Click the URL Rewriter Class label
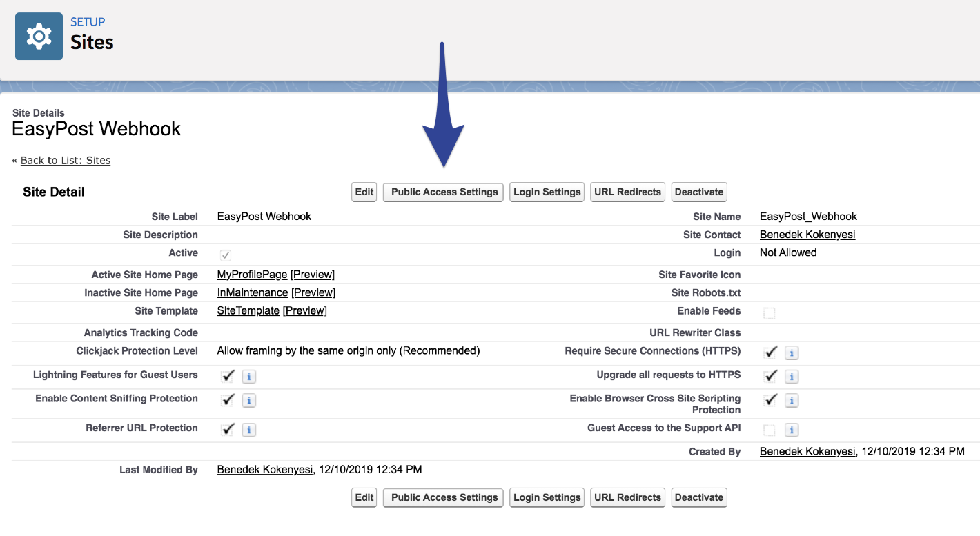Image resolution: width=980 pixels, height=536 pixels. (x=695, y=332)
